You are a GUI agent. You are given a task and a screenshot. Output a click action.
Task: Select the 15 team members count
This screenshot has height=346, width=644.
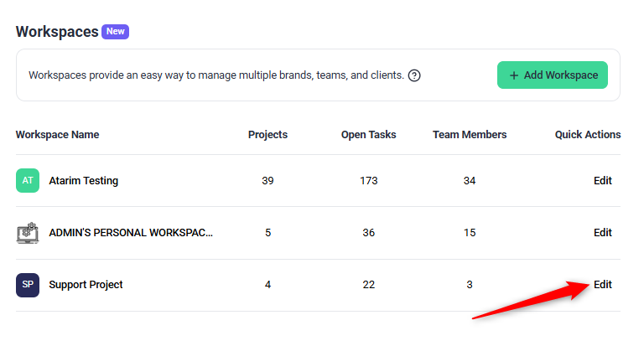tap(469, 233)
